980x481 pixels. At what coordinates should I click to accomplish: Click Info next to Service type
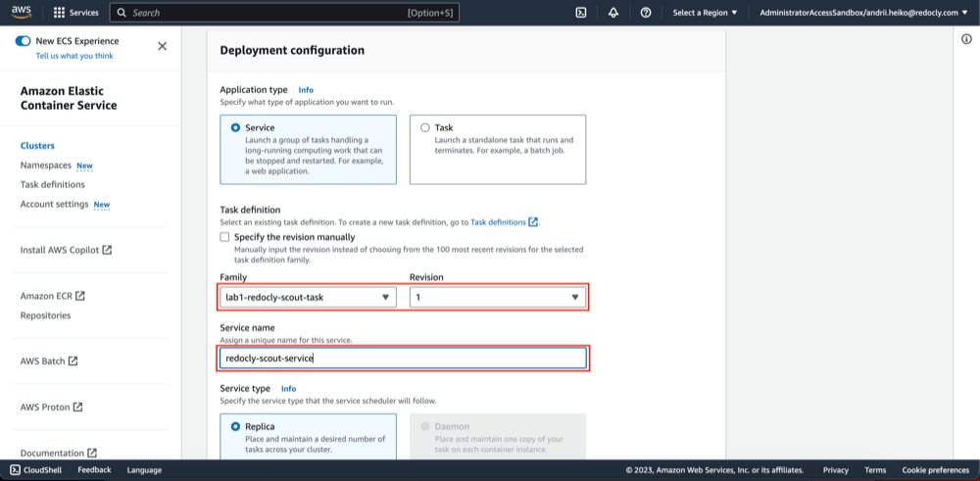click(x=289, y=389)
